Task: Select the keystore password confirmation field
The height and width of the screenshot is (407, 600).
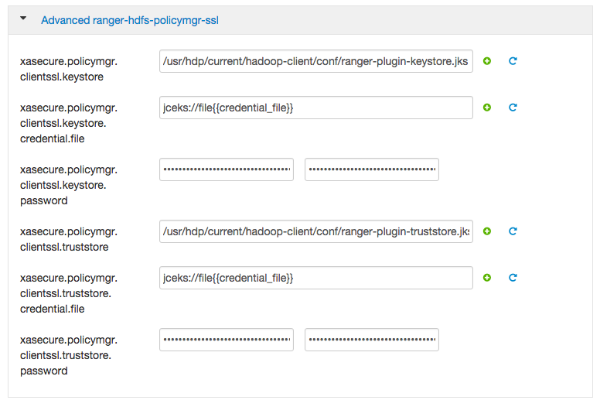Action: click(372, 170)
